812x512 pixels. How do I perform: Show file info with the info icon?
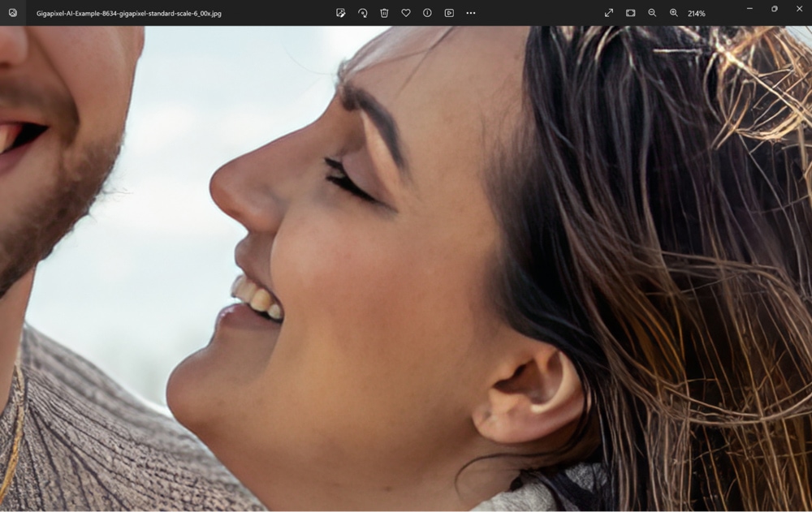click(x=427, y=13)
